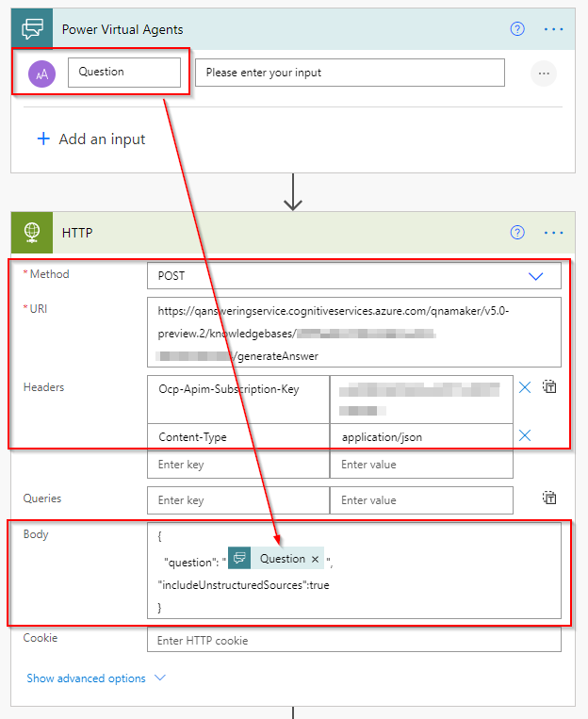
Task: Expand the Method dropdown
Action: pyautogui.click(x=535, y=276)
